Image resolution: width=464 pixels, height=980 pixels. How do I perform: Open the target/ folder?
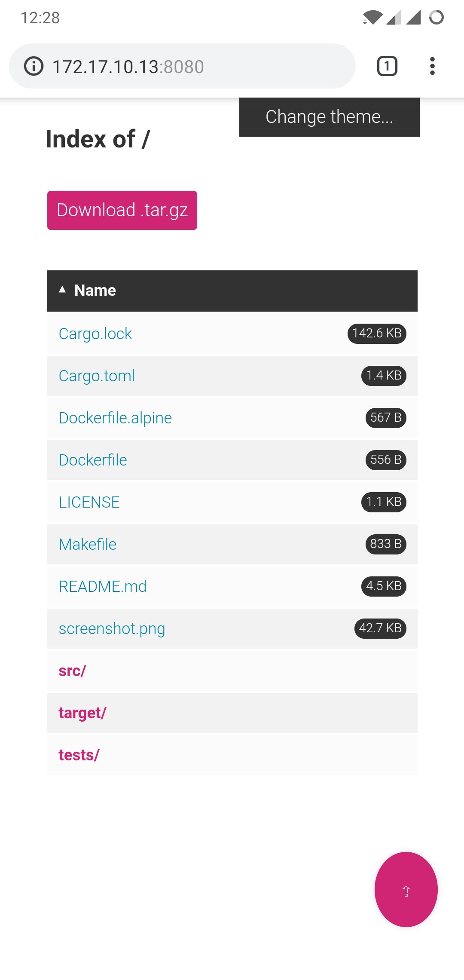pos(82,713)
